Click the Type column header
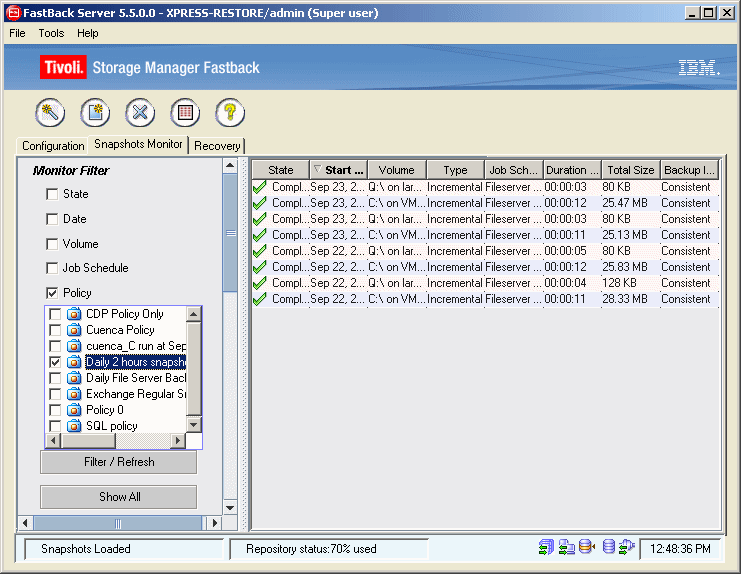Image resolution: width=741 pixels, height=574 pixels. [x=455, y=170]
